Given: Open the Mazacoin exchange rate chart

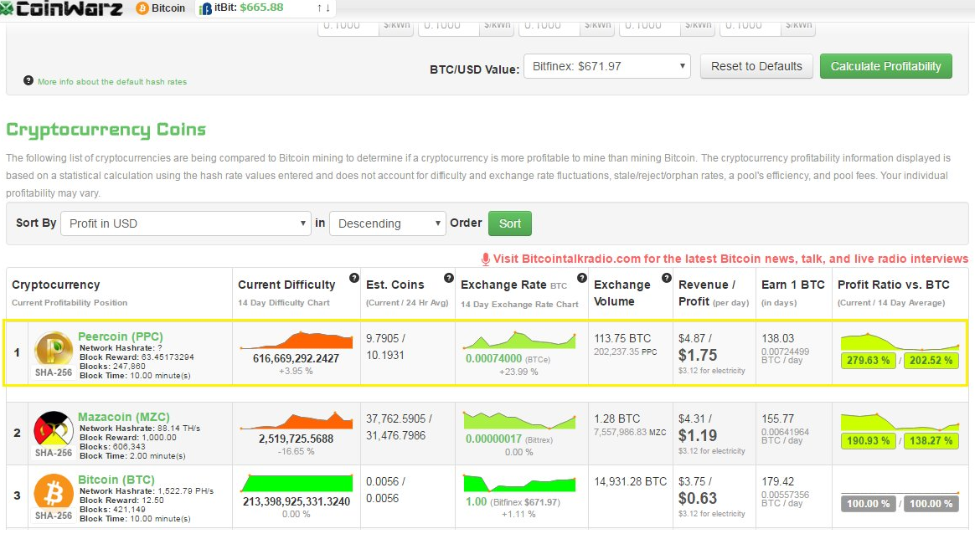Looking at the screenshot, I should 519,419.
